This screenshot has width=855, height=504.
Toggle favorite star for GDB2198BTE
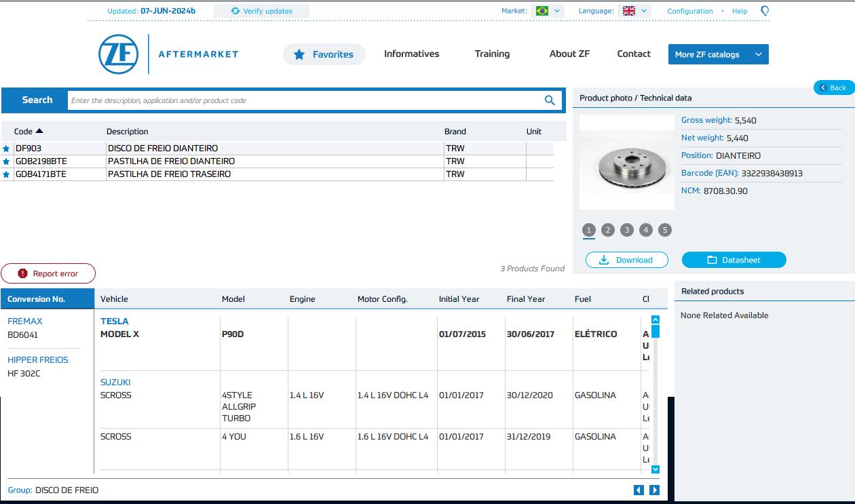[x=7, y=161]
